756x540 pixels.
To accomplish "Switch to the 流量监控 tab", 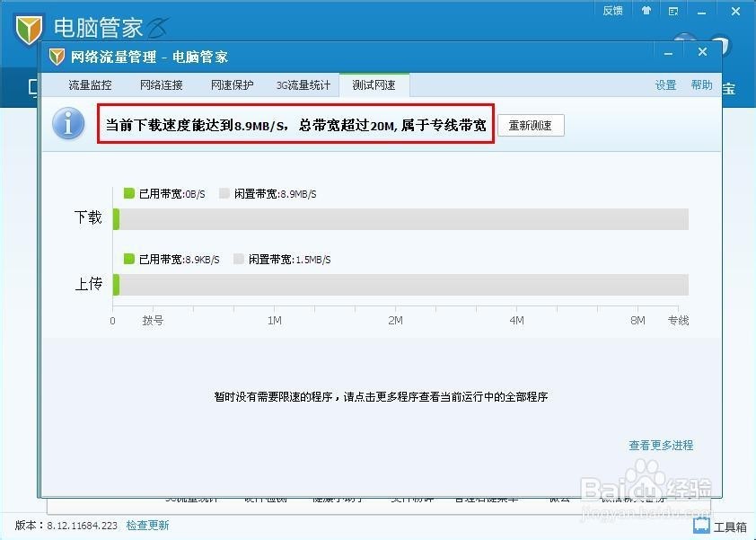I will coord(92,84).
